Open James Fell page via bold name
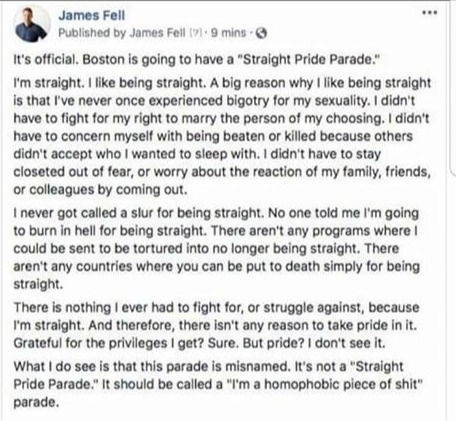Viewport: 456px width, 421px height. click(x=92, y=15)
